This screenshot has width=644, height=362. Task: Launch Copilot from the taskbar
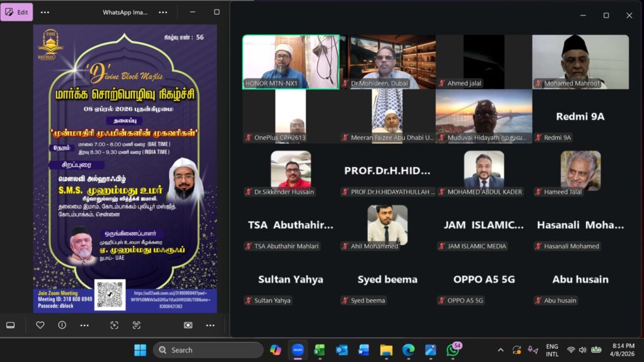click(275, 350)
